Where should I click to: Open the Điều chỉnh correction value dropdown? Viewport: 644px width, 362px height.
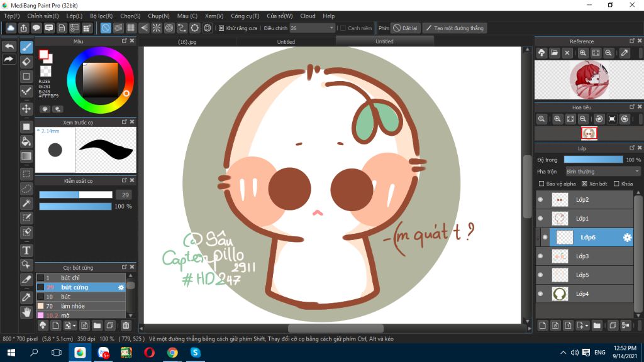[312, 28]
